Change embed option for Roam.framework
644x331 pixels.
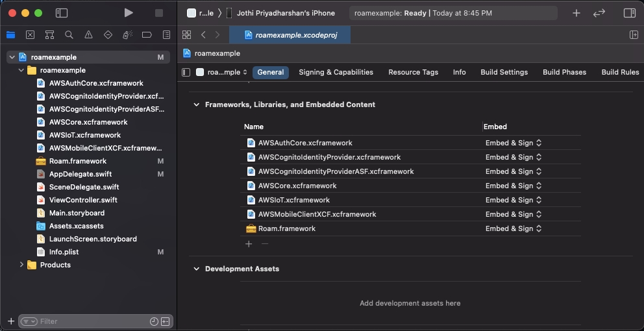514,228
